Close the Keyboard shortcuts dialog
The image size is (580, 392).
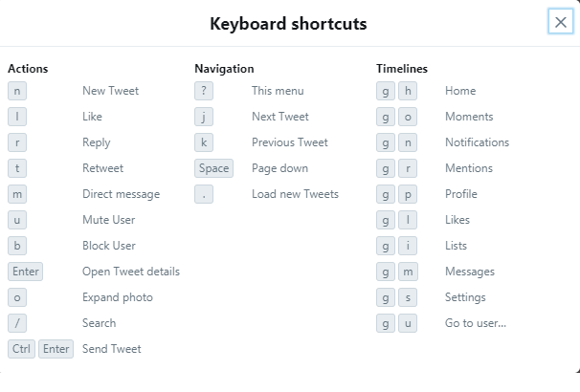pos(561,22)
